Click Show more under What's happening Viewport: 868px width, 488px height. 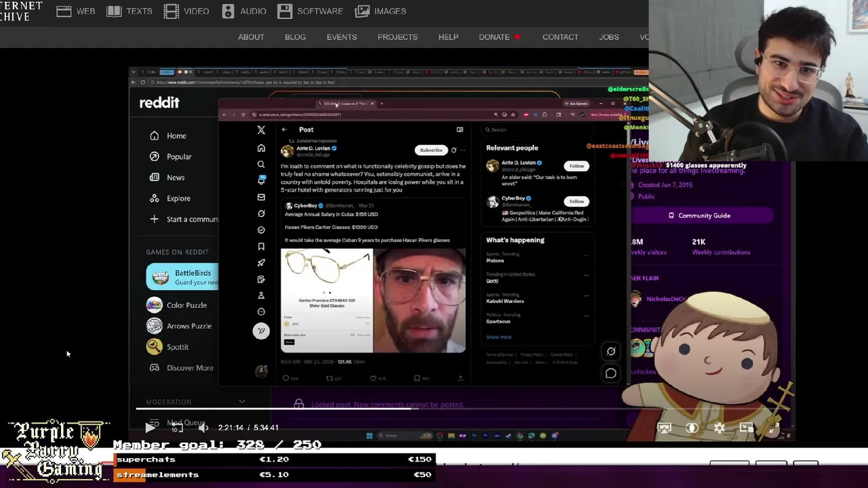tap(498, 337)
